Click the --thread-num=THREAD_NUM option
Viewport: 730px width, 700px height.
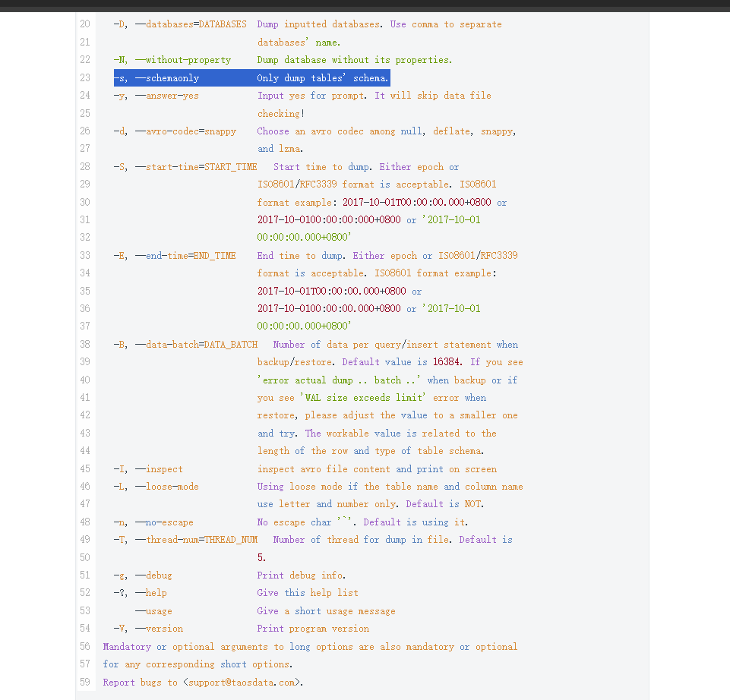[x=196, y=540]
